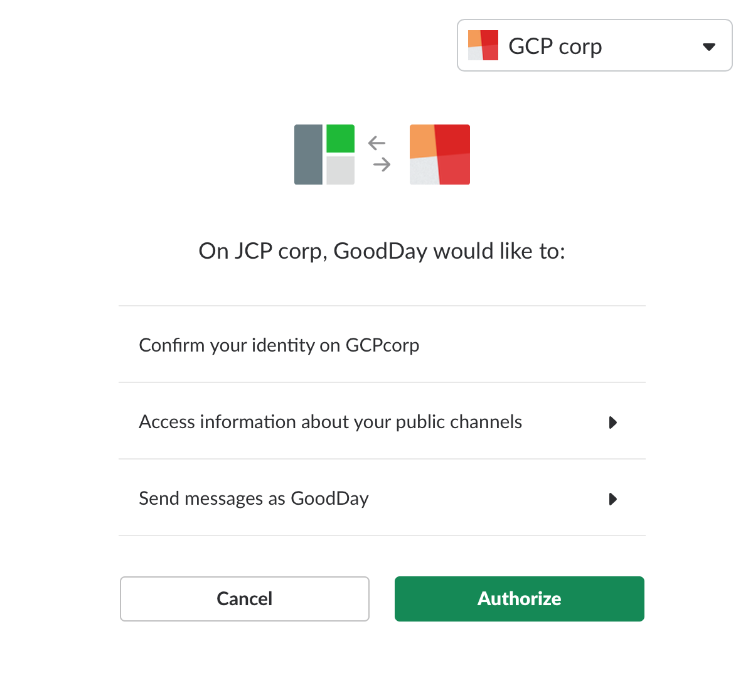Click the orange corner of workspace logo

click(x=423, y=141)
